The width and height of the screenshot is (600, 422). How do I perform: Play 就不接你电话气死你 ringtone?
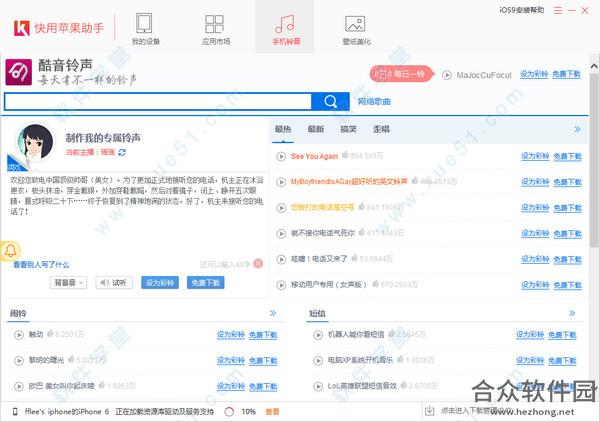[x=281, y=233]
